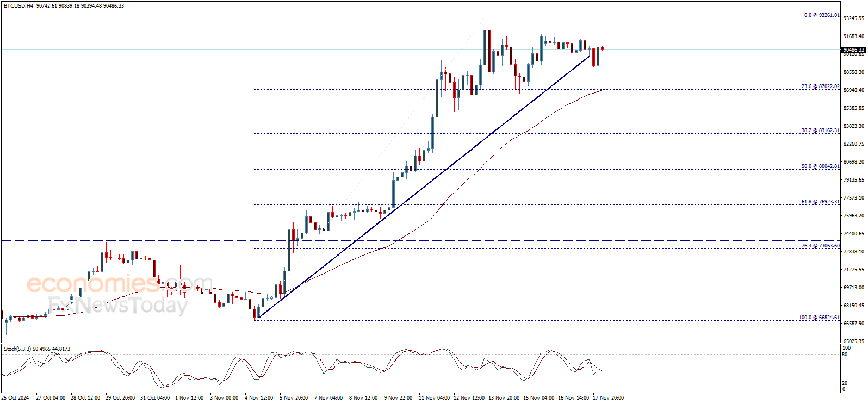This screenshot has width=868, height=404.
Task: Select the Fibonacci label 100.0 @ 66824.61
Action: pyautogui.click(x=819, y=318)
